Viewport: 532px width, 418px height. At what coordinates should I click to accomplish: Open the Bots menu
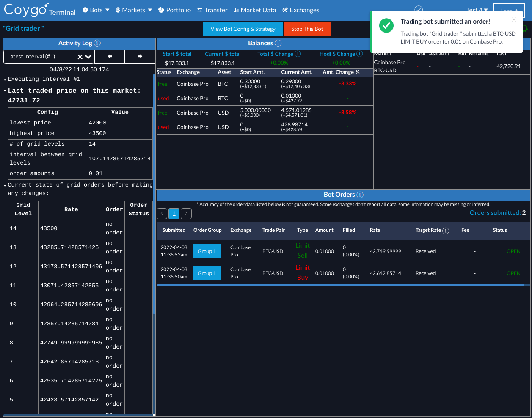[x=96, y=10]
